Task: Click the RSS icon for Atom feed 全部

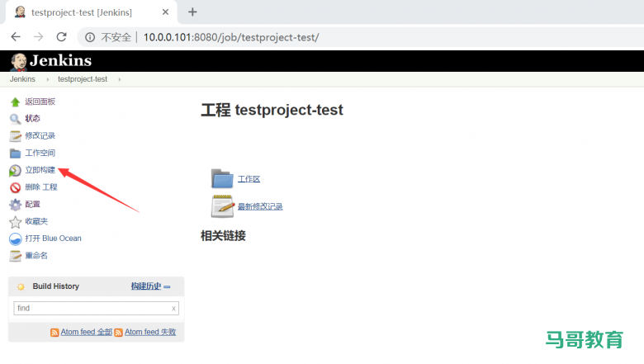Action: pos(54,333)
